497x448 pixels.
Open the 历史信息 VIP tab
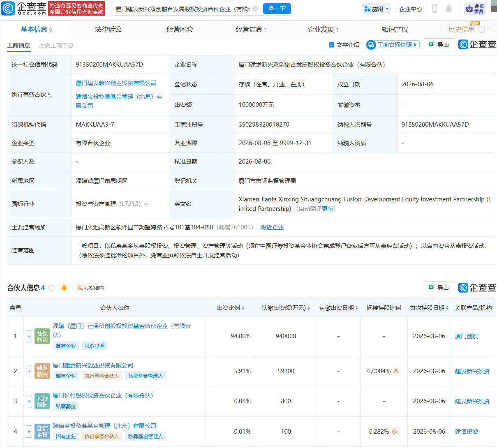[x=462, y=29]
